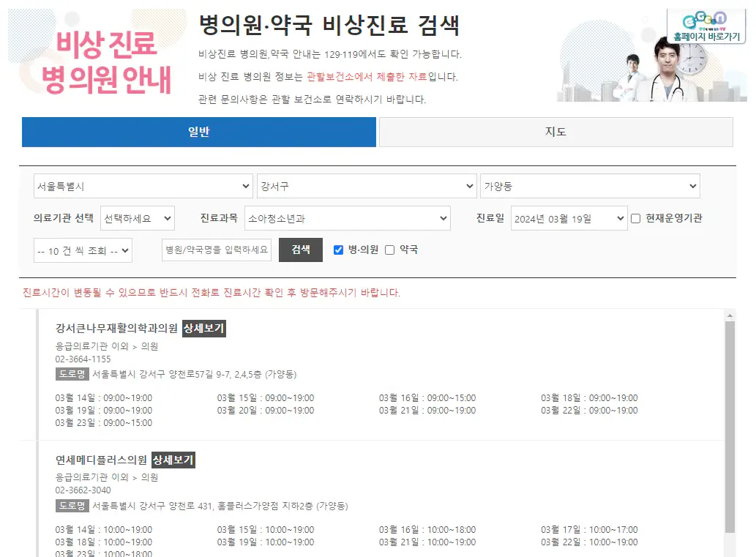
Task: Switch to the 지도 tab
Action: [x=555, y=132]
